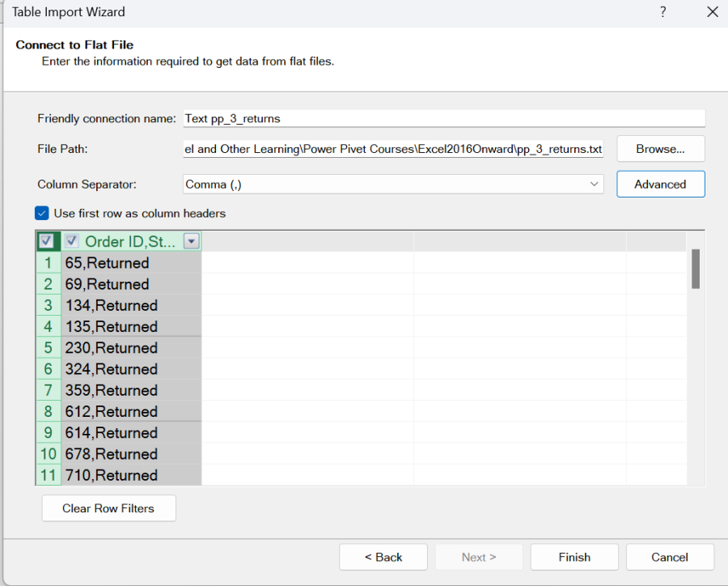Click the Friendly connection name field
Screen dimensions: 728x586
(x=444, y=118)
